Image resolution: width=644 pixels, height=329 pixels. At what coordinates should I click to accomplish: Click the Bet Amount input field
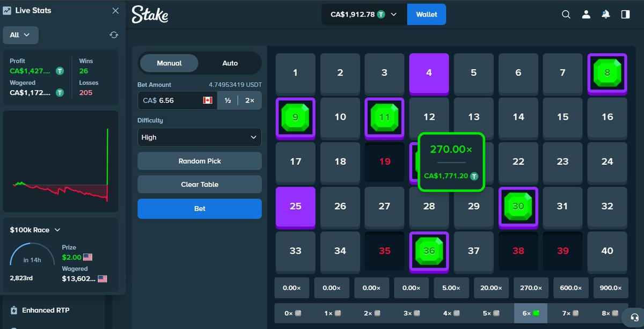tap(177, 100)
